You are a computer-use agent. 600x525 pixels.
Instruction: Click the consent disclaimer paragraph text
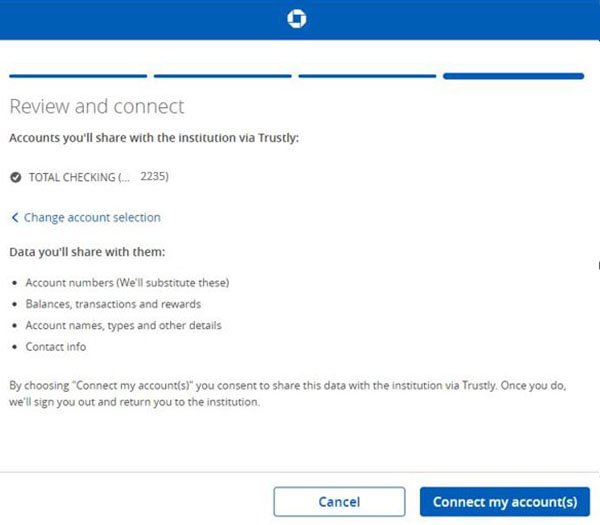coord(288,393)
